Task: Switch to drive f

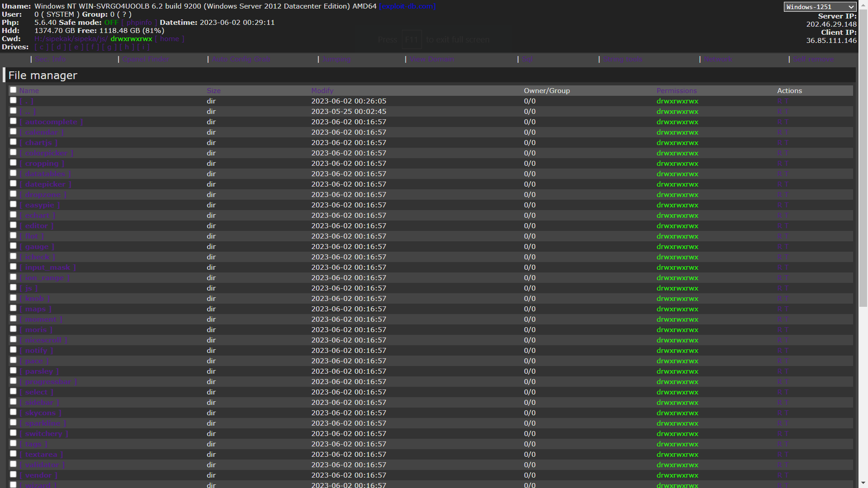Action: pyautogui.click(x=93, y=47)
